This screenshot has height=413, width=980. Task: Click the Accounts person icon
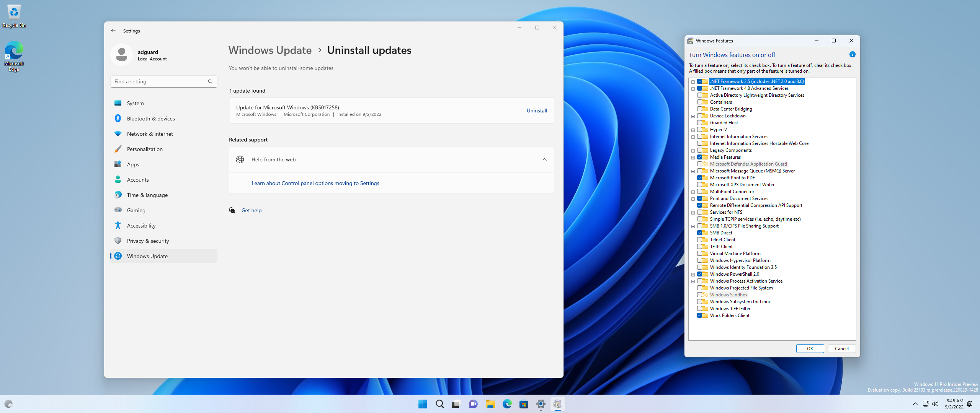(118, 180)
